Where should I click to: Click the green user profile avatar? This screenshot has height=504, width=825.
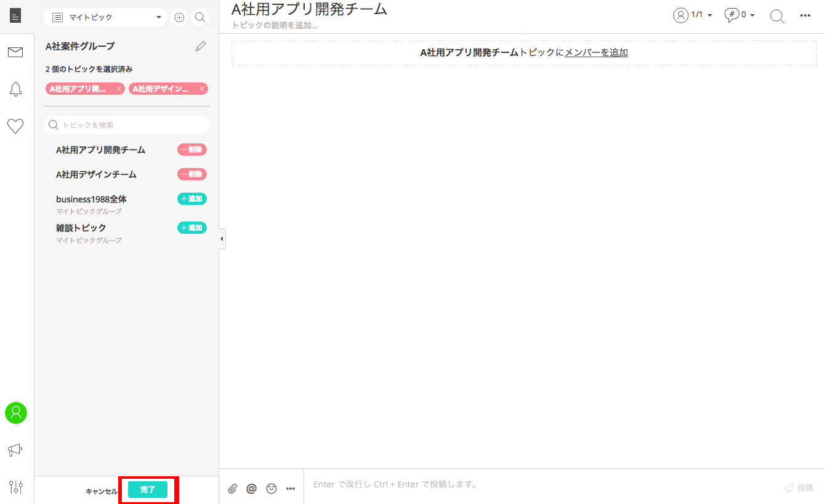[16, 413]
